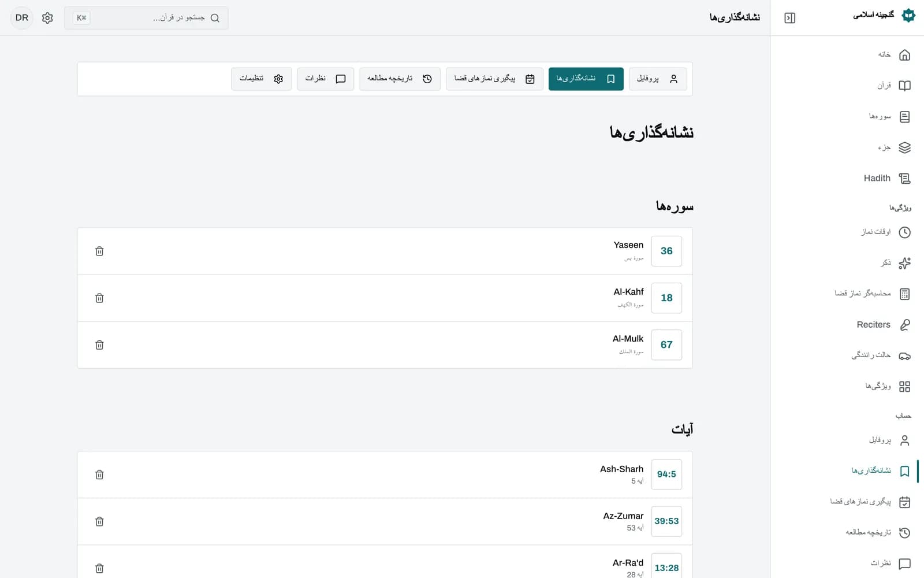Delete the Ash-Sharh 94:5 verse bookmark
Image resolution: width=924 pixels, height=578 pixels.
(x=99, y=475)
